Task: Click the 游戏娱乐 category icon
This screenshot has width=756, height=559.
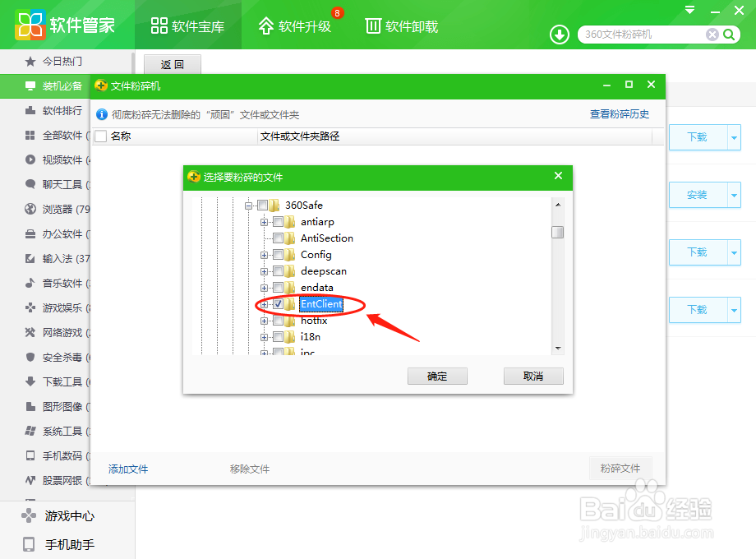Action: coord(30,307)
